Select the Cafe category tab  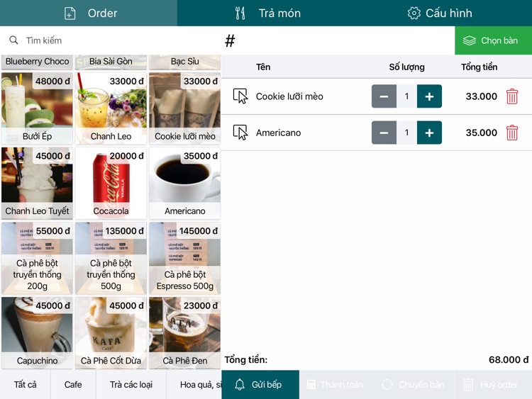73,384
